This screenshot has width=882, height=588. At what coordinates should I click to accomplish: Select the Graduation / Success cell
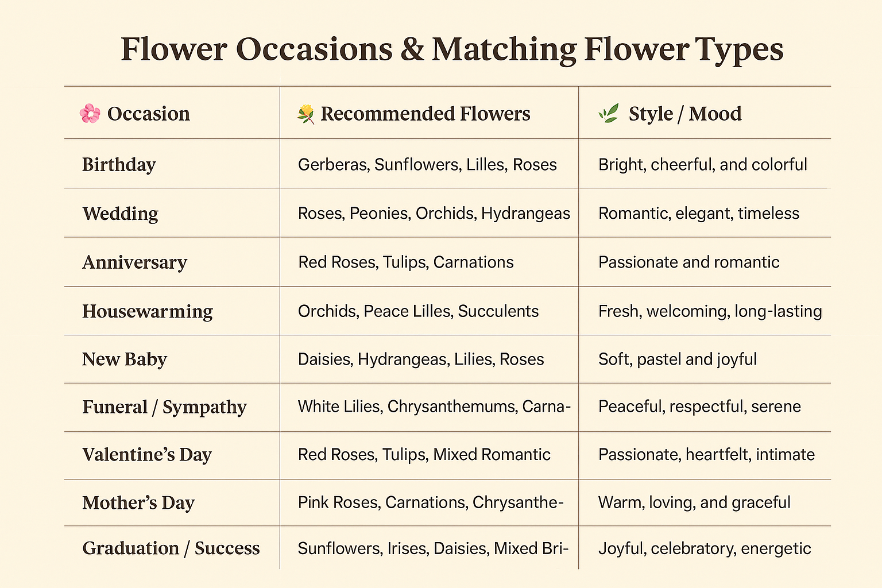[171, 548]
